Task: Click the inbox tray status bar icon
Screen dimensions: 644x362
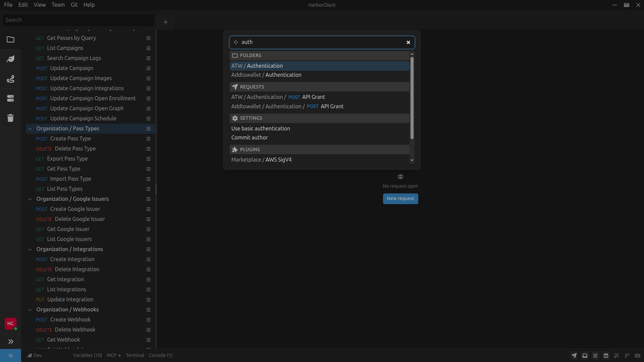Action: coord(585,355)
